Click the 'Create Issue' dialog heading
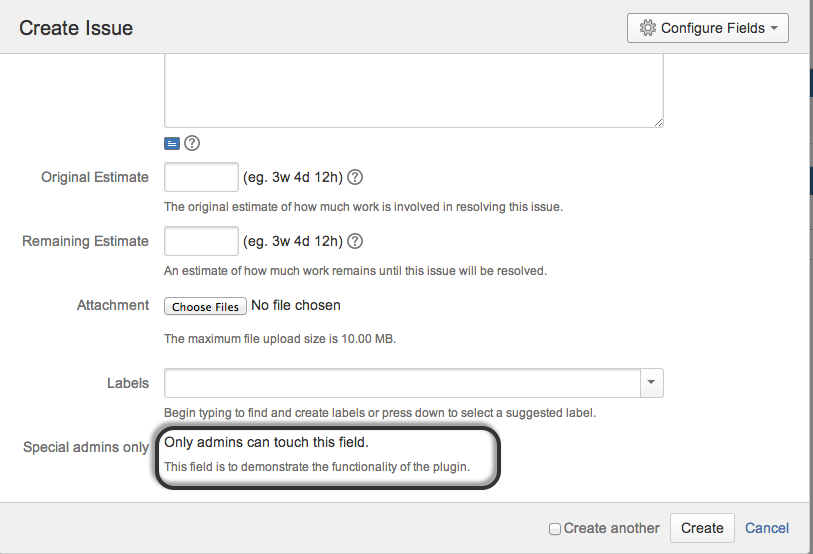The height and width of the screenshot is (554, 813). click(x=76, y=28)
